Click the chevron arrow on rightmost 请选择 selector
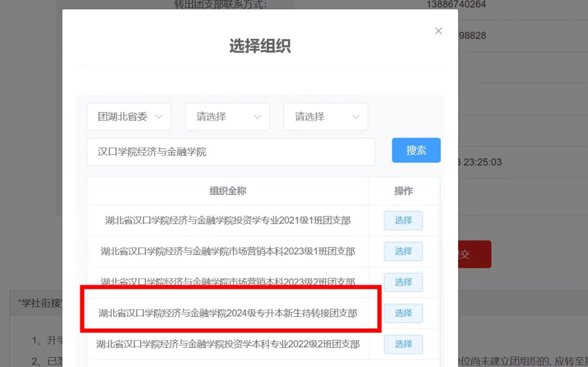The image size is (588, 367). point(355,116)
